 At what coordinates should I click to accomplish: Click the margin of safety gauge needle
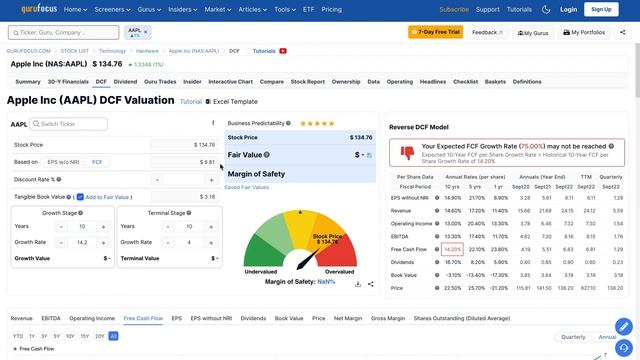[x=308, y=259]
